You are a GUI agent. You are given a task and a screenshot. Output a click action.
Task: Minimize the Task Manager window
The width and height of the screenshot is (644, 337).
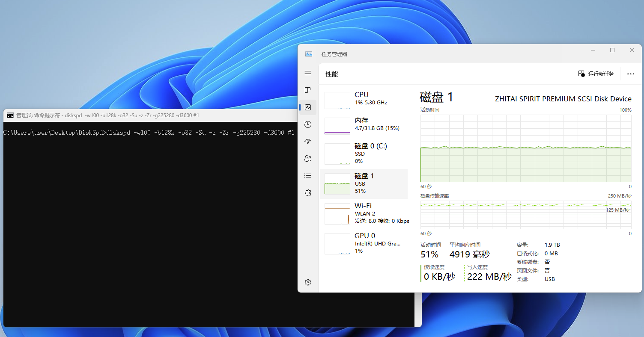(593, 50)
